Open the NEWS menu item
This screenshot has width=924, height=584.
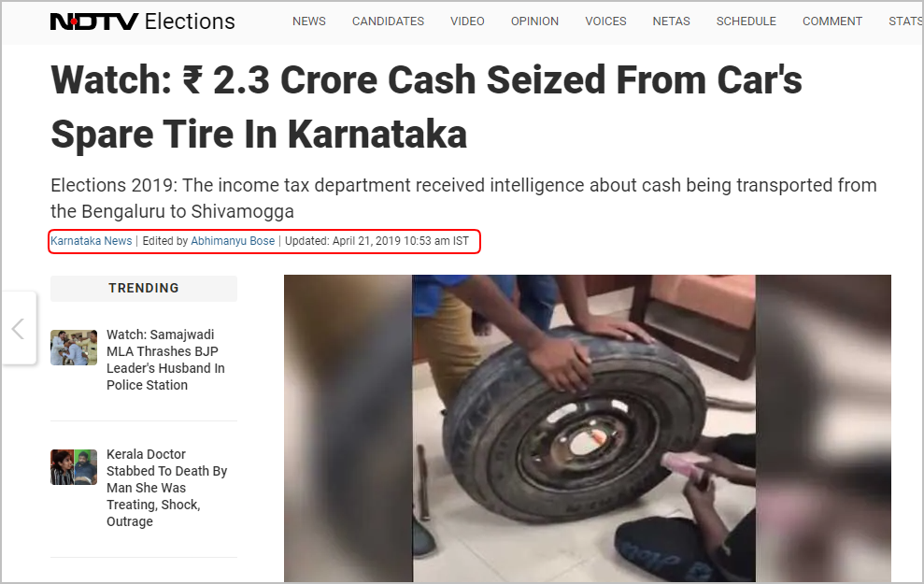click(309, 21)
